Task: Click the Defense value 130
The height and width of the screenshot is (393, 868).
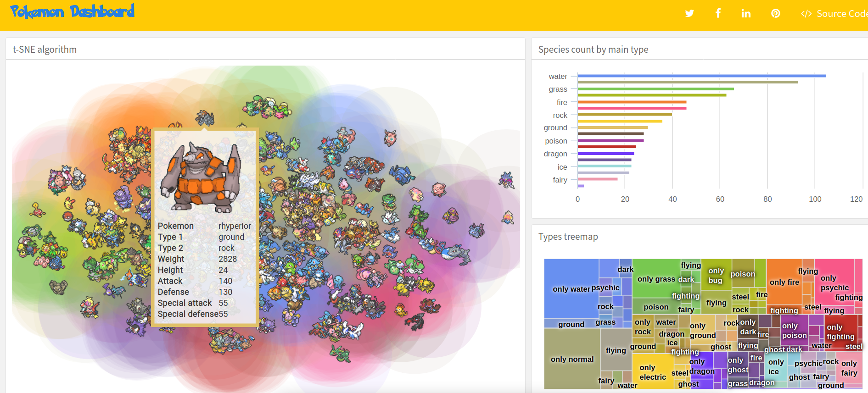Action: pos(225,292)
